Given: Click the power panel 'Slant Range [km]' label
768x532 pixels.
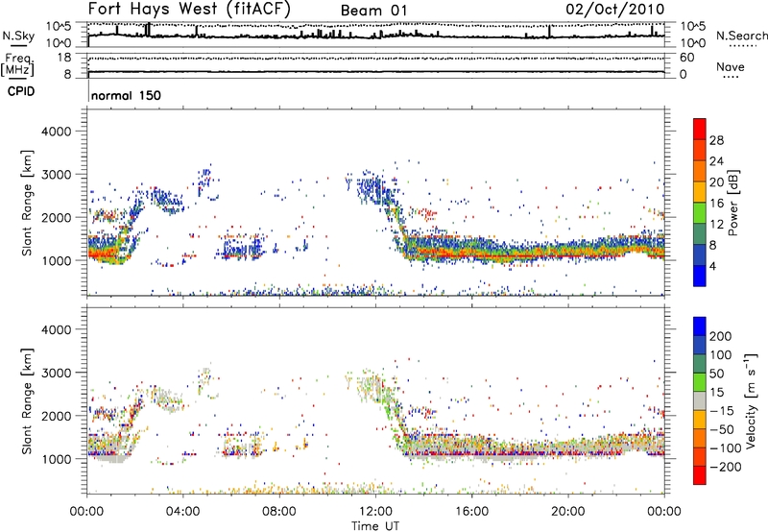Looking at the screenshot, I should (x=27, y=204).
